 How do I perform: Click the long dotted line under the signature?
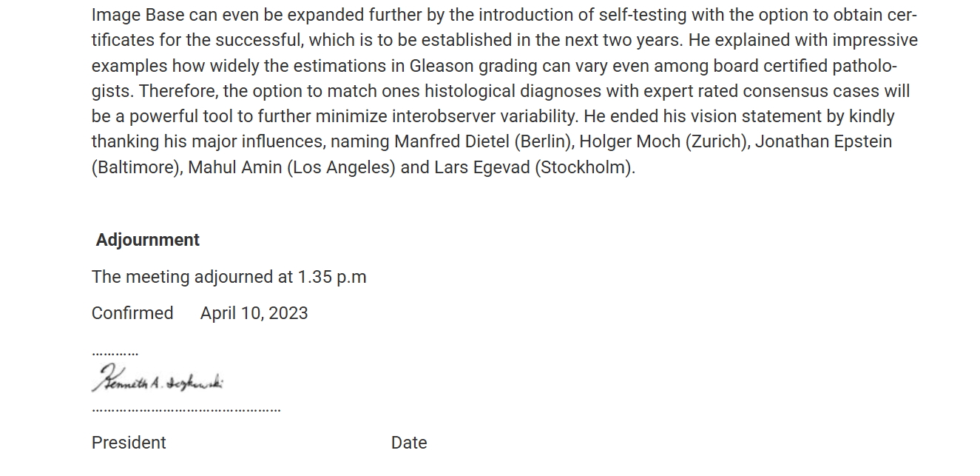[x=186, y=409]
